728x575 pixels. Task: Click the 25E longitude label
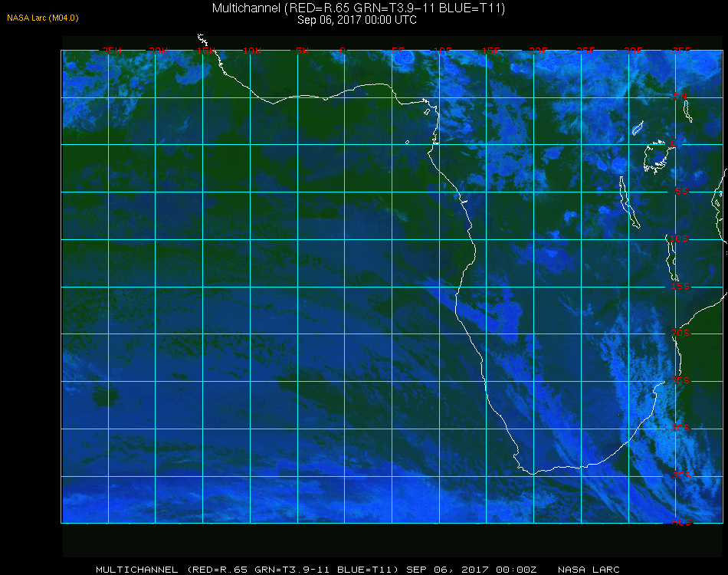(585, 51)
